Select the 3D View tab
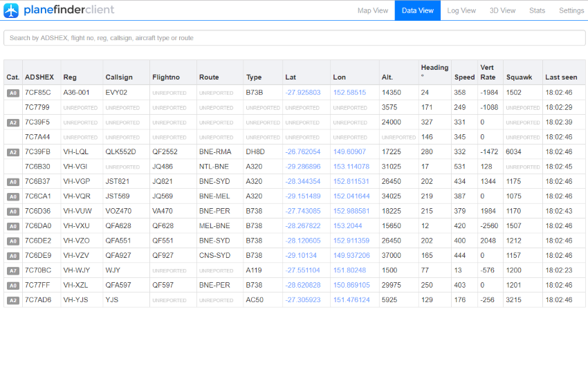The height and width of the screenshot is (381, 588). (502, 10)
